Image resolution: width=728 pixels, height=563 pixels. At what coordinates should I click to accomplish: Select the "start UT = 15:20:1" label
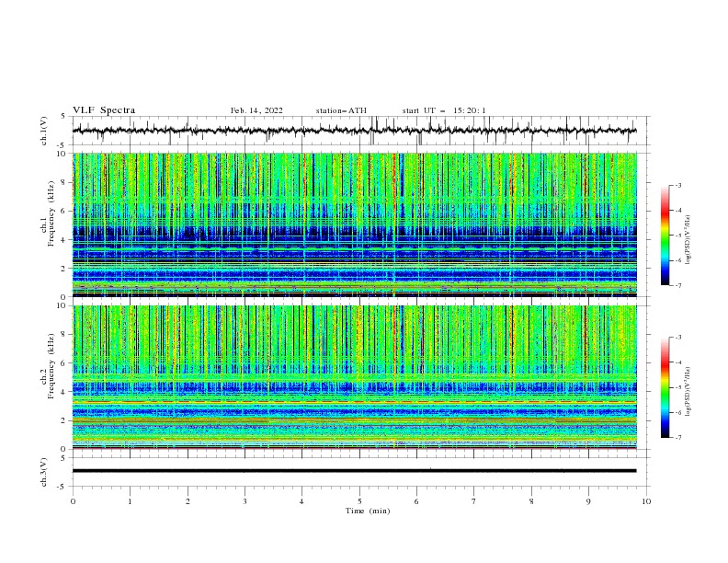(444, 110)
